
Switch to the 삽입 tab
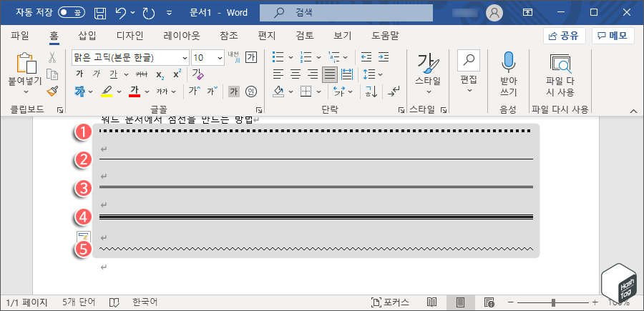pyautogui.click(x=87, y=36)
